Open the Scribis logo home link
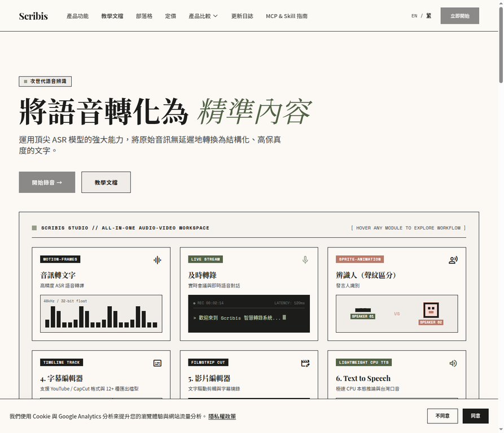Viewport: 504px width, 433px height. (33, 16)
